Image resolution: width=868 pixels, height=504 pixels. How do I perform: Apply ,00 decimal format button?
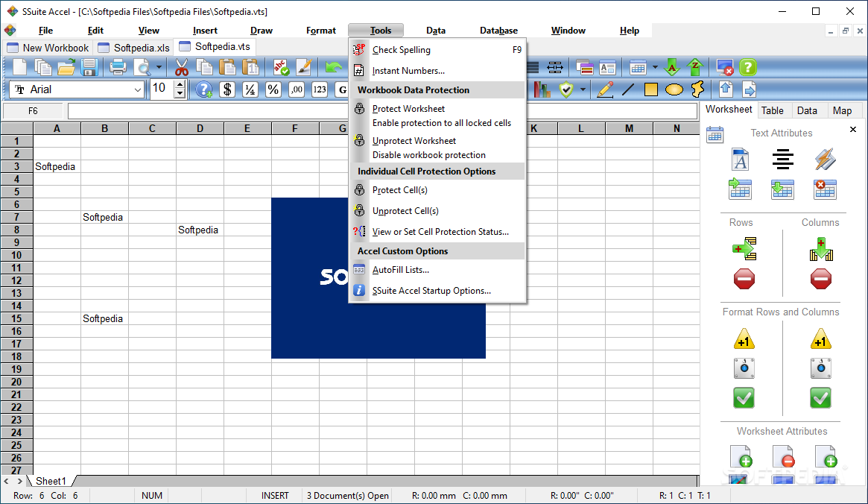297,89
